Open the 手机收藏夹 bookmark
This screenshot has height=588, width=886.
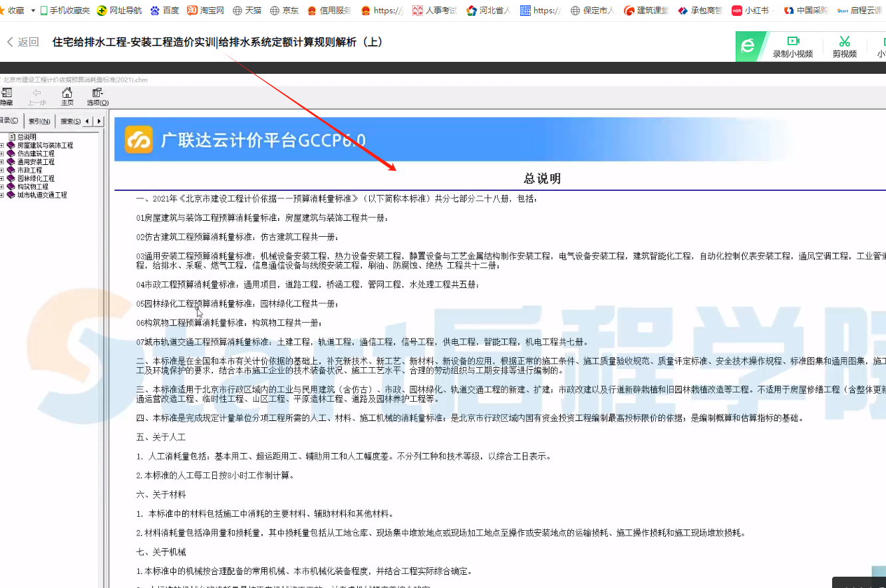pyautogui.click(x=65, y=11)
